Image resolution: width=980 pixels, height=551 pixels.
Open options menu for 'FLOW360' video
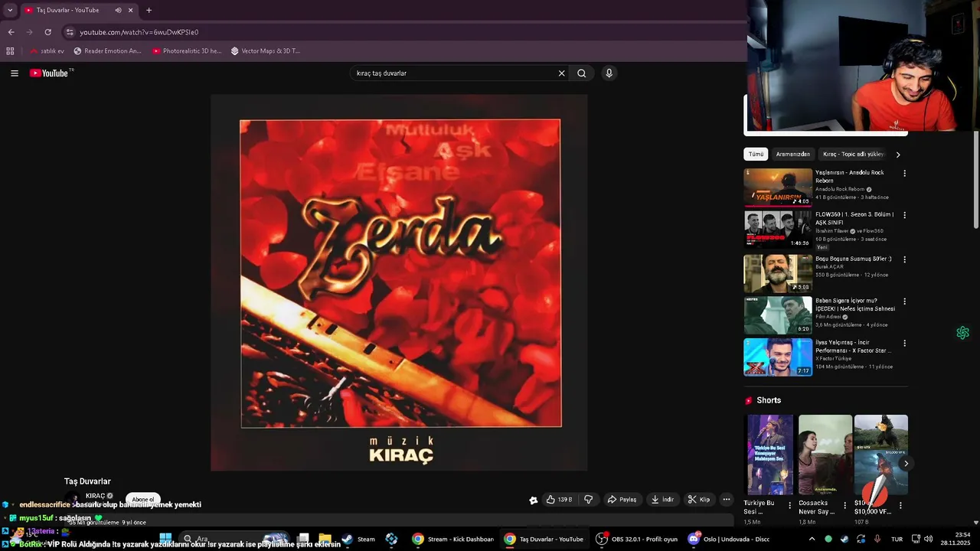point(904,215)
